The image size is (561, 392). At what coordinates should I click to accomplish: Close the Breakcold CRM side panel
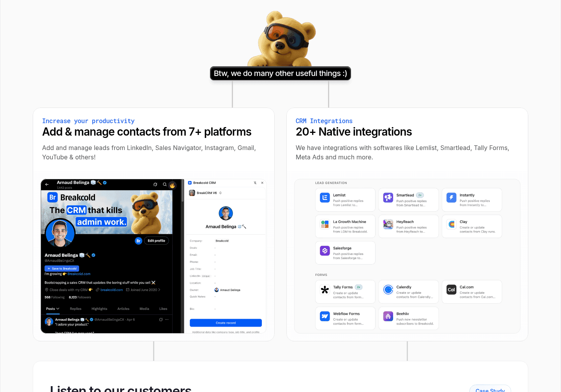coord(262,183)
